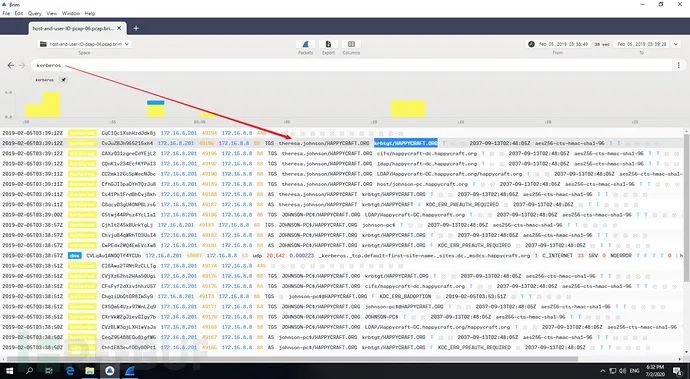Expand the time span dropdown chevron
Image resolution: width=690 pixels, height=379 pixels.
point(676,44)
